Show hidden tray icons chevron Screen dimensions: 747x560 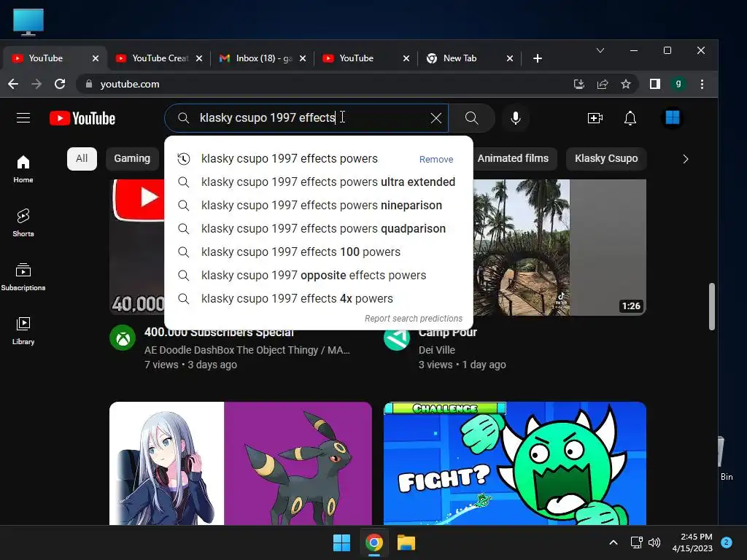pos(614,542)
